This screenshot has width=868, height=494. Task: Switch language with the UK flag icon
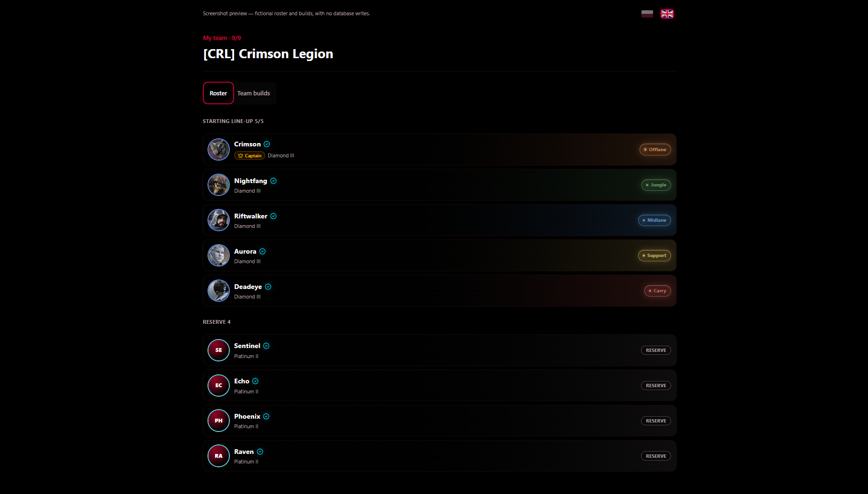point(667,14)
